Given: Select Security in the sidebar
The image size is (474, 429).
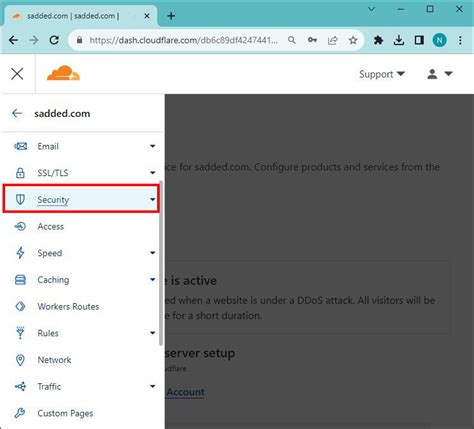Looking at the screenshot, I should [x=81, y=199].
